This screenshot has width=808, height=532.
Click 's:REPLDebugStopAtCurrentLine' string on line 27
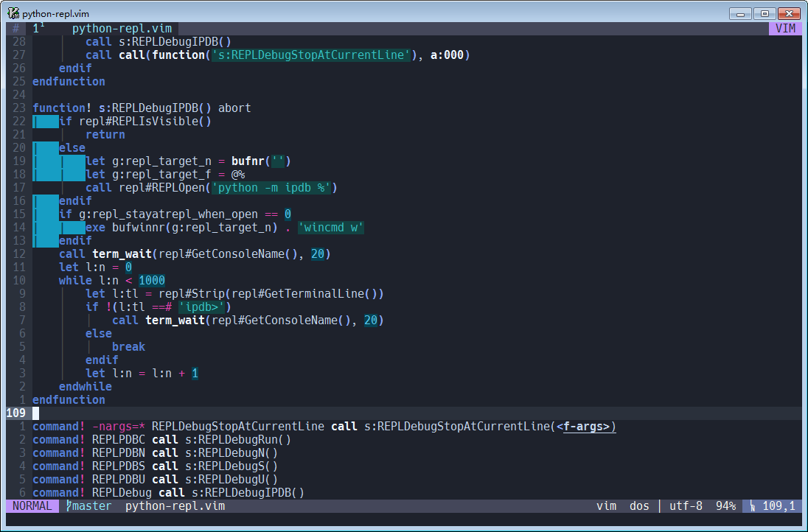coord(311,55)
